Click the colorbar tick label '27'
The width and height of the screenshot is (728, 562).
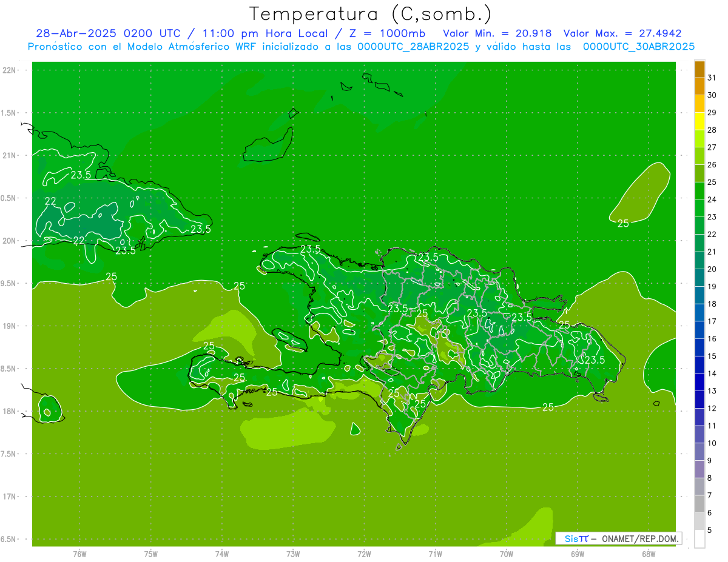(712, 147)
